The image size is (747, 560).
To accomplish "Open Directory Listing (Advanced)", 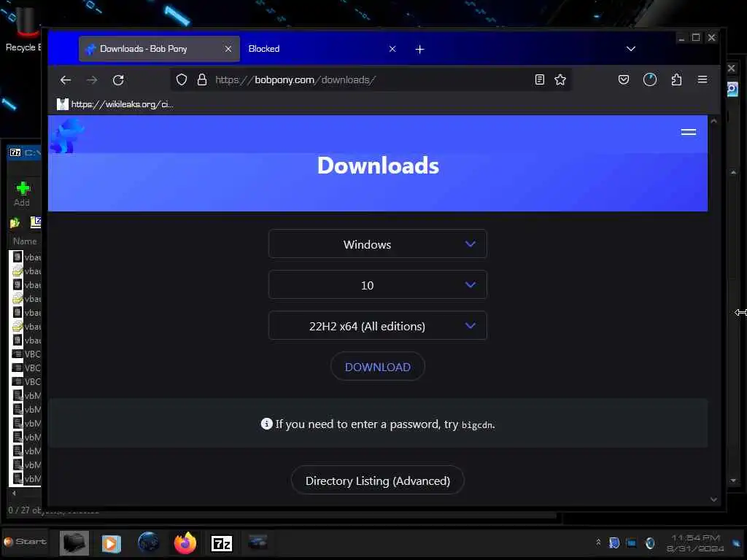I will tap(377, 481).
